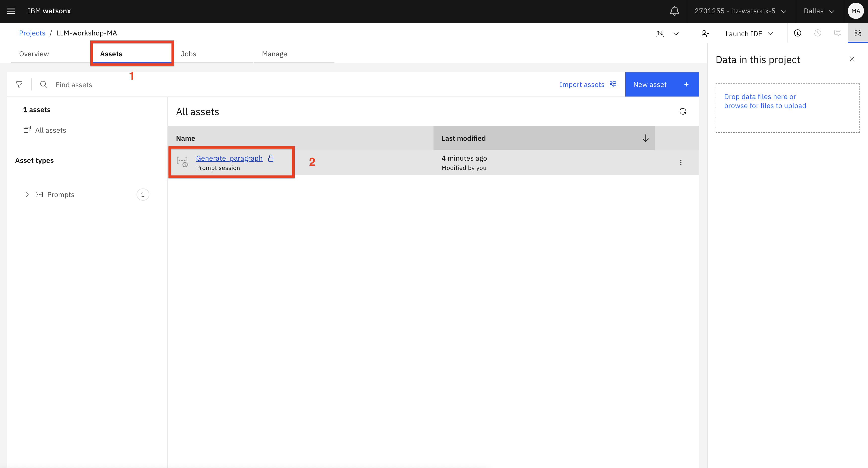The height and width of the screenshot is (468, 868).
Task: Open overflow menu for Generate_paragraph row
Action: click(681, 162)
